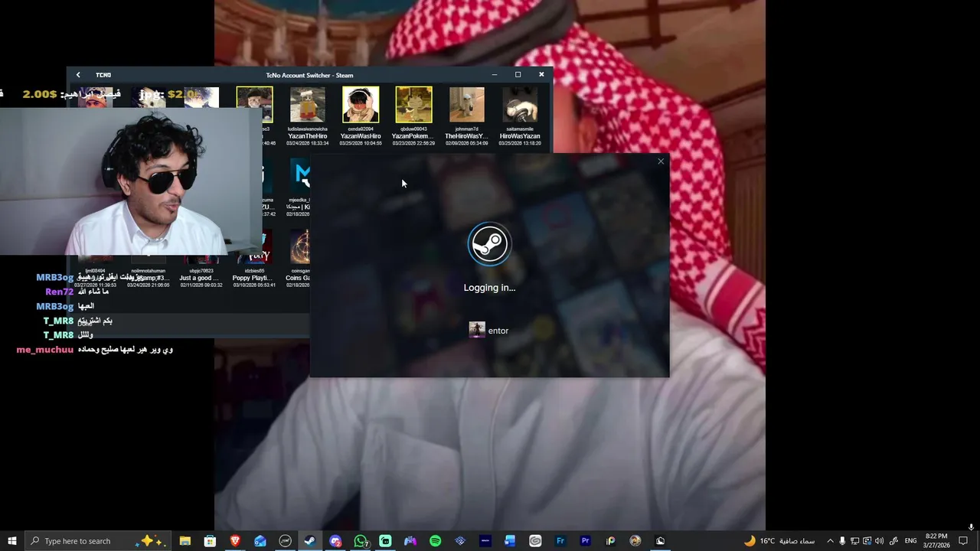This screenshot has height=551, width=980.
Task: Choose the YazanPokem... account avatar
Action: coord(413,105)
